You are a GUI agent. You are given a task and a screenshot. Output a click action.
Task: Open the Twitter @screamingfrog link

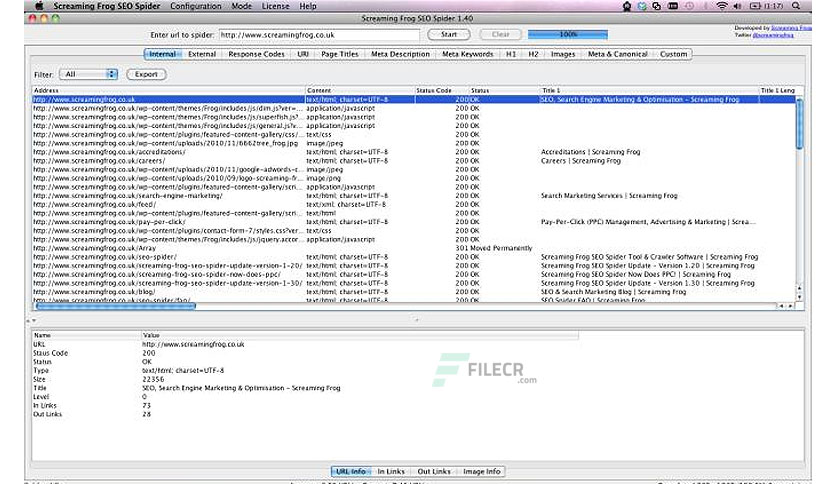[773, 35]
